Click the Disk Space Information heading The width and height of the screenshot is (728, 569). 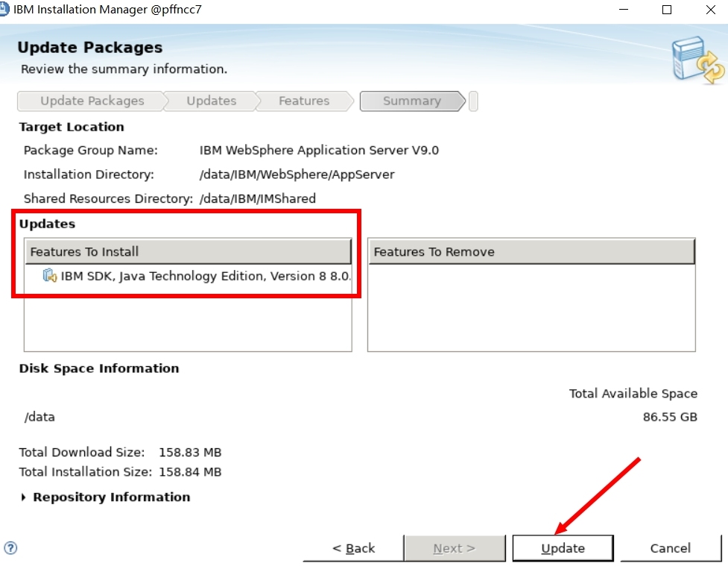pos(99,369)
